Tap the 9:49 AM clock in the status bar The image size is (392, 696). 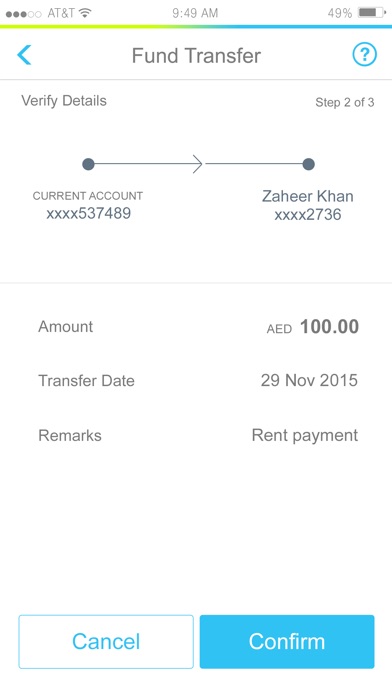click(x=195, y=13)
